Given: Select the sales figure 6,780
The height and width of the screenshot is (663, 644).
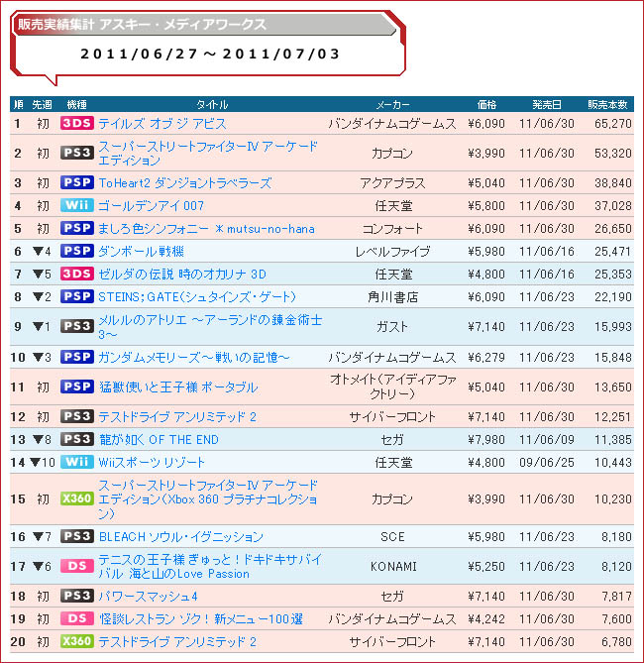Looking at the screenshot, I should (616, 642).
